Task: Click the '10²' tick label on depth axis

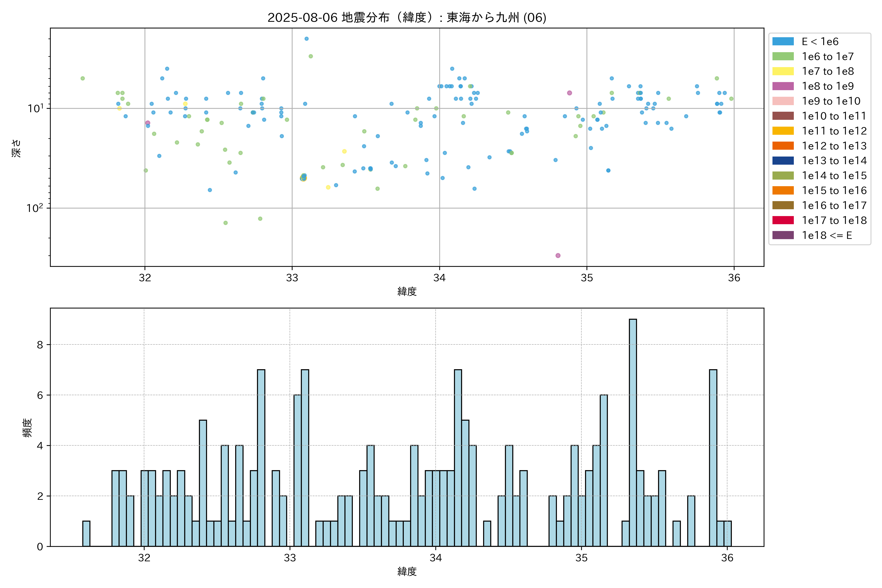Action: (35, 208)
